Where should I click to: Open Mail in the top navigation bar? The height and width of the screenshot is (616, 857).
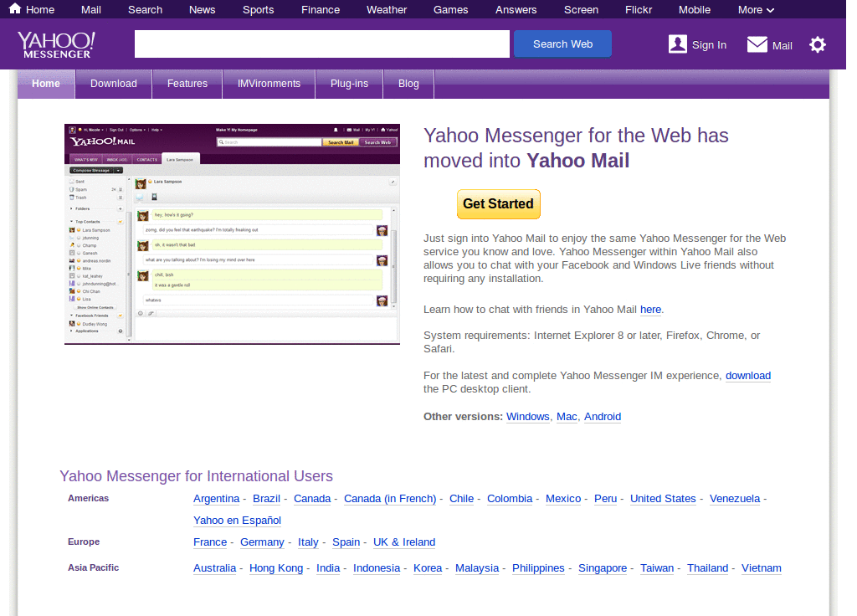pos(90,10)
